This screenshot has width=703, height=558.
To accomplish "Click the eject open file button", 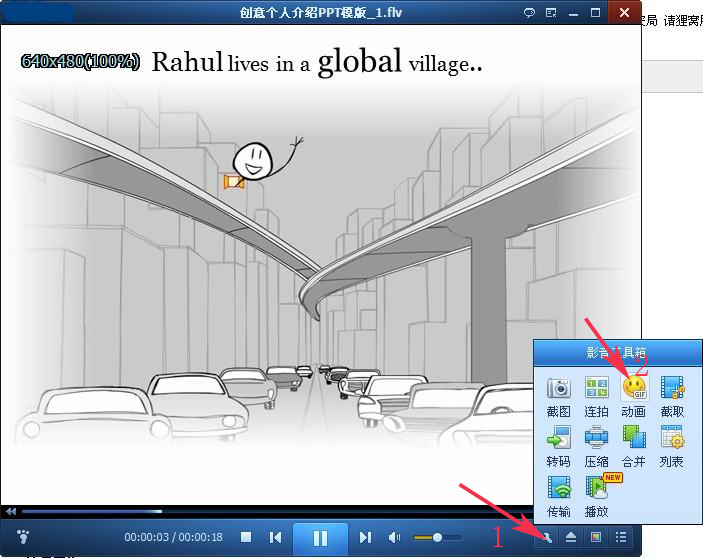I will coord(571,538).
